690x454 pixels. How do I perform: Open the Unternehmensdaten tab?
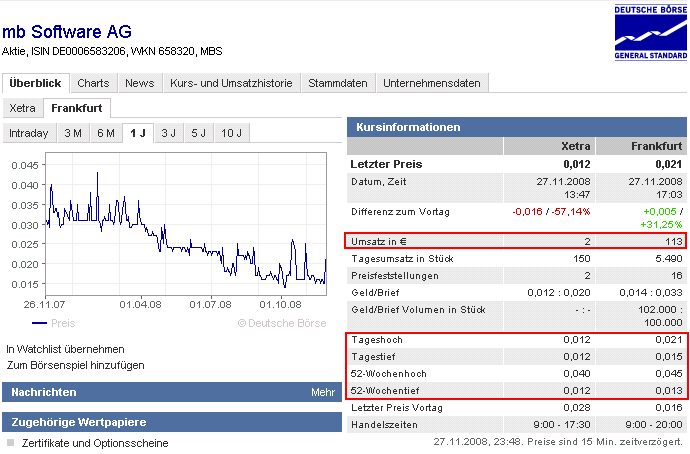point(432,83)
